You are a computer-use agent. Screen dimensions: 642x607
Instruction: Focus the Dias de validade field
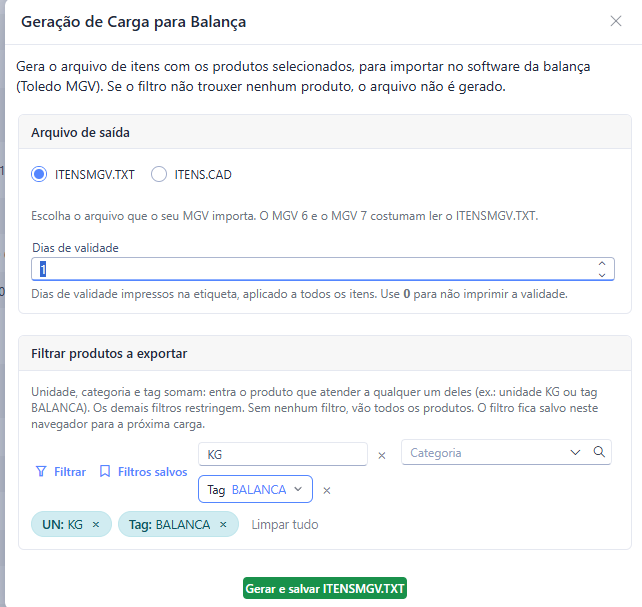click(x=323, y=269)
